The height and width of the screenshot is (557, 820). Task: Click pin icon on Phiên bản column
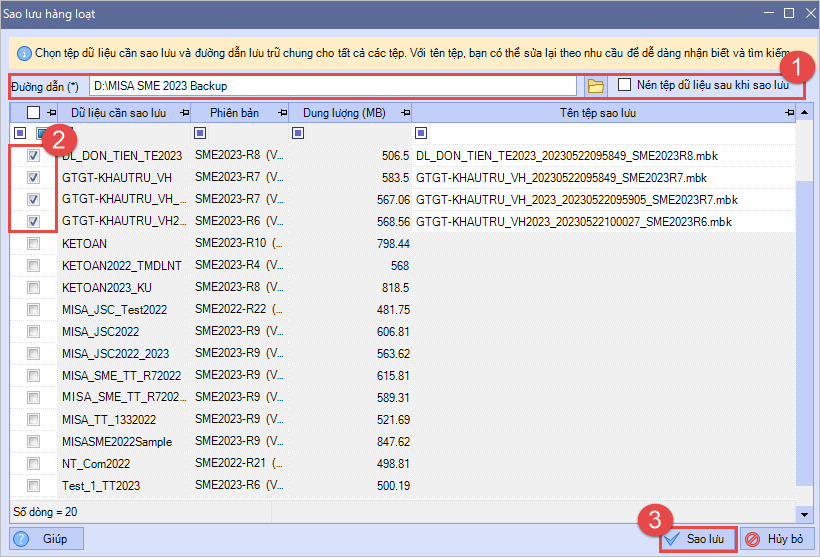(x=283, y=113)
